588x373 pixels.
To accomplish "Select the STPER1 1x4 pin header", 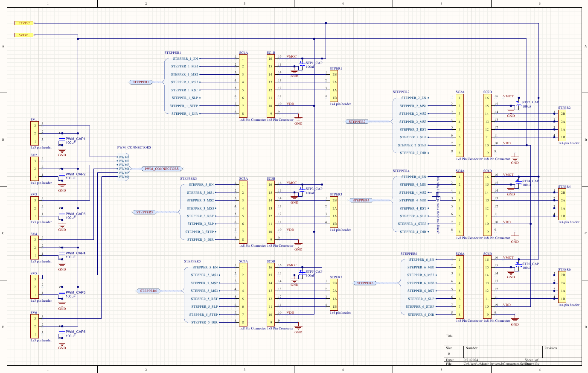I will click(x=334, y=86).
